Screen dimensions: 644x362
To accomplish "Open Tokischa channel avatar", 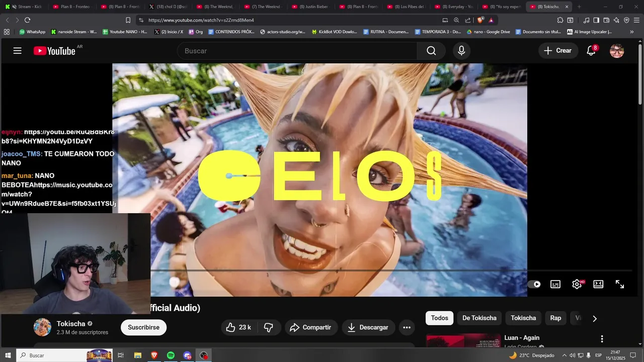I will click(42, 327).
